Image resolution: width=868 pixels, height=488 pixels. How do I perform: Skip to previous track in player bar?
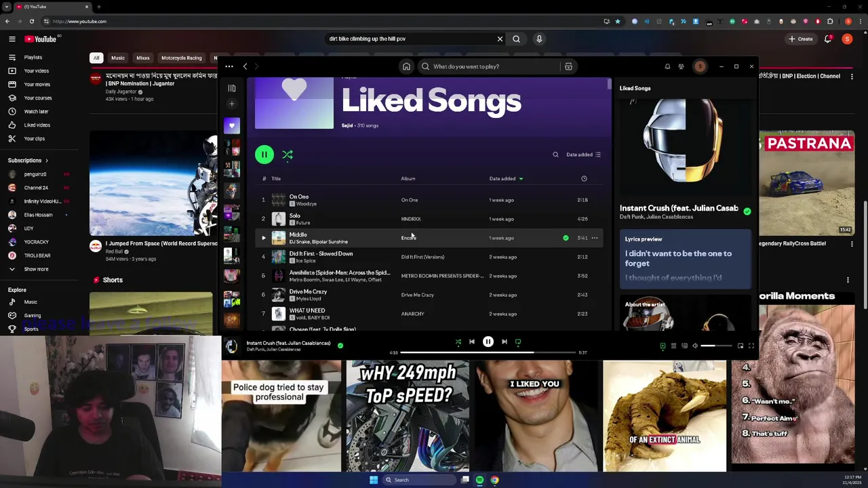(x=472, y=342)
